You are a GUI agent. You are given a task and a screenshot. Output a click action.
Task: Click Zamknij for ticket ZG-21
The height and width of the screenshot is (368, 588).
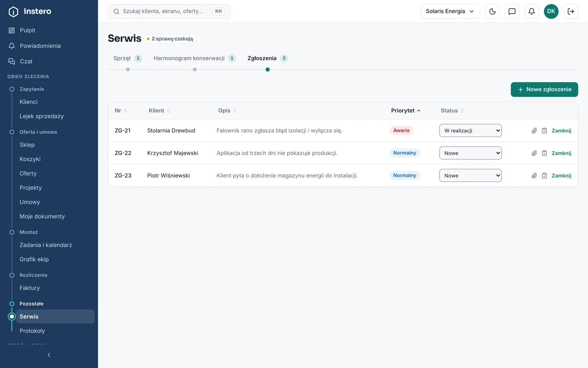[x=561, y=131]
